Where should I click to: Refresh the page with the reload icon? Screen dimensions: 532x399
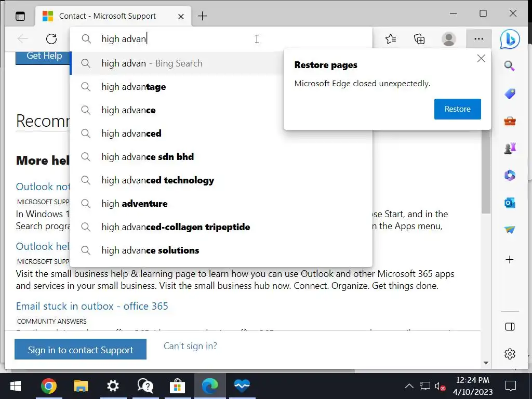pyautogui.click(x=51, y=39)
